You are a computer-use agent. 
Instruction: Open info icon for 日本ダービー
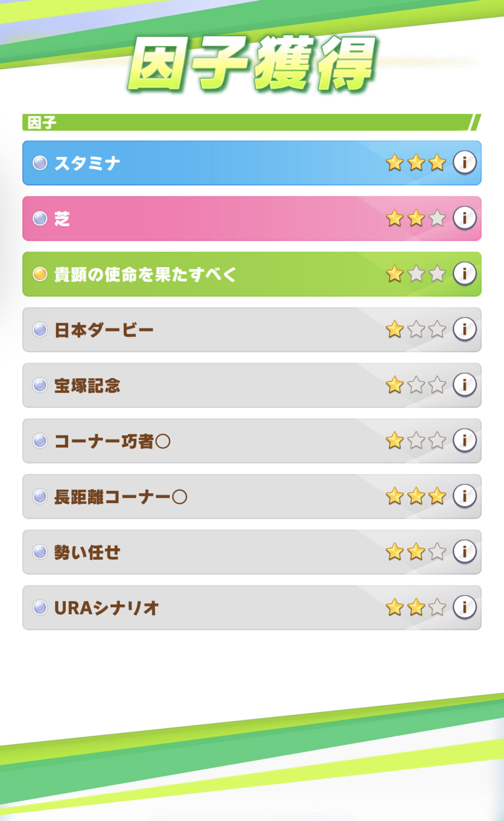(x=464, y=330)
